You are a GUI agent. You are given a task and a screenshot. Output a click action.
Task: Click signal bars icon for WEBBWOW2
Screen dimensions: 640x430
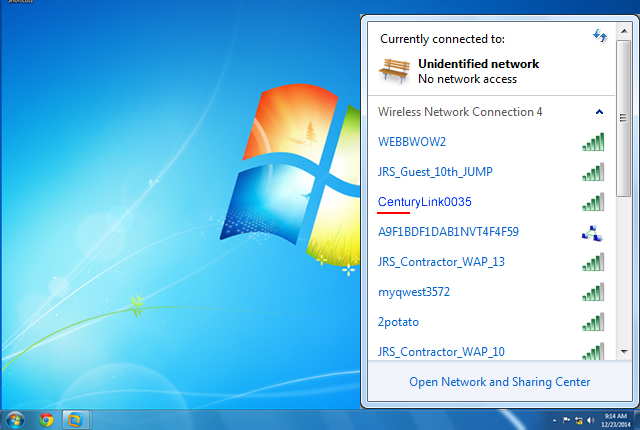[593, 142]
